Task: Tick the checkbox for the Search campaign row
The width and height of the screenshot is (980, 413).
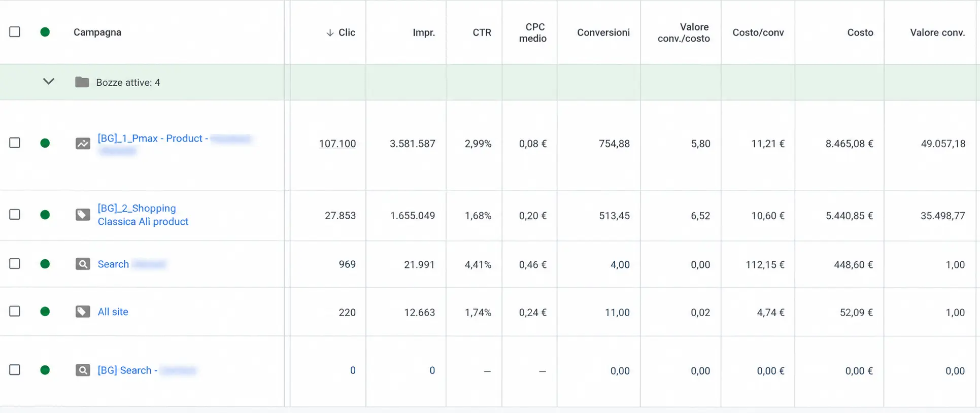Action: [x=15, y=263]
